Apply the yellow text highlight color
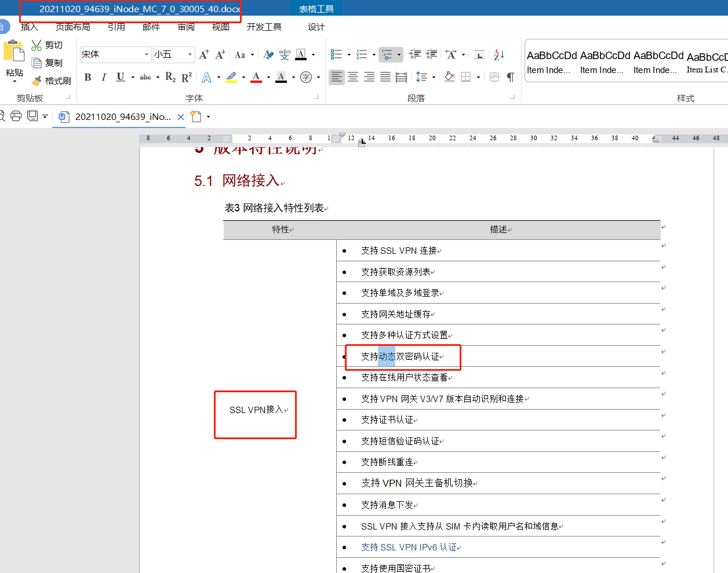This screenshot has width=728, height=573. 231,77
